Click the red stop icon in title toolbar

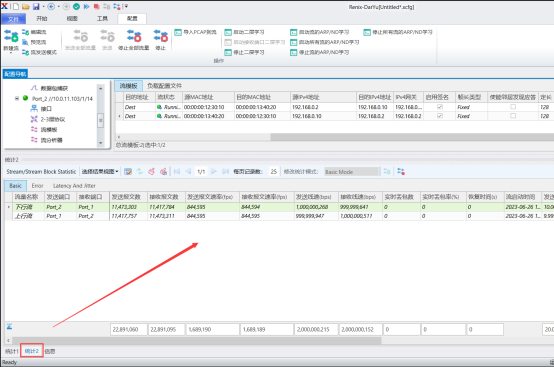pos(96,6)
